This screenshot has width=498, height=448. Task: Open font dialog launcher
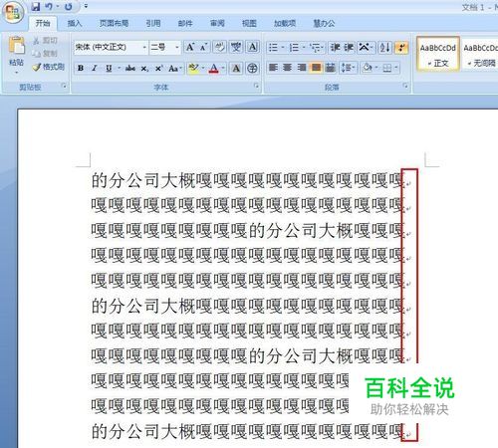(x=256, y=86)
